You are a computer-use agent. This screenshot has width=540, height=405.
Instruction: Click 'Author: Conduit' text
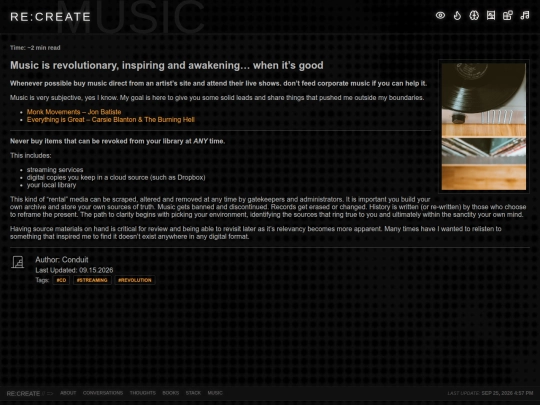[x=62, y=260]
